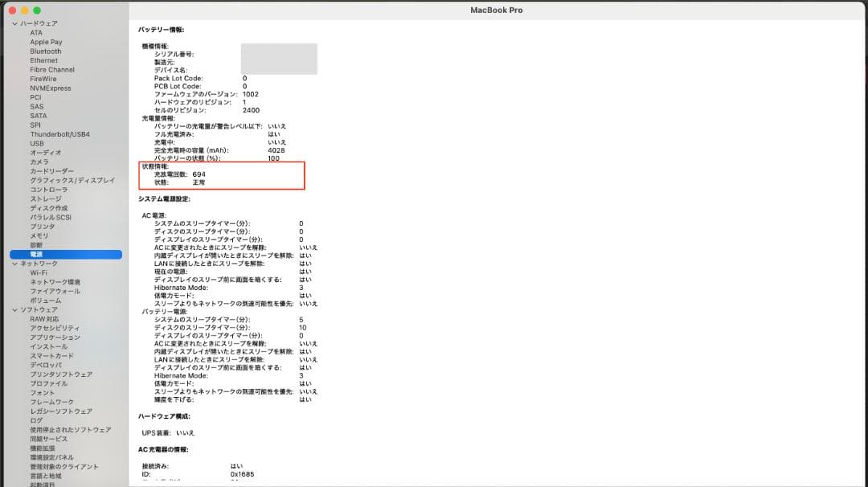This screenshot has height=487, width=868.
Task: Open the パラレルSCSI entry
Action: point(51,218)
